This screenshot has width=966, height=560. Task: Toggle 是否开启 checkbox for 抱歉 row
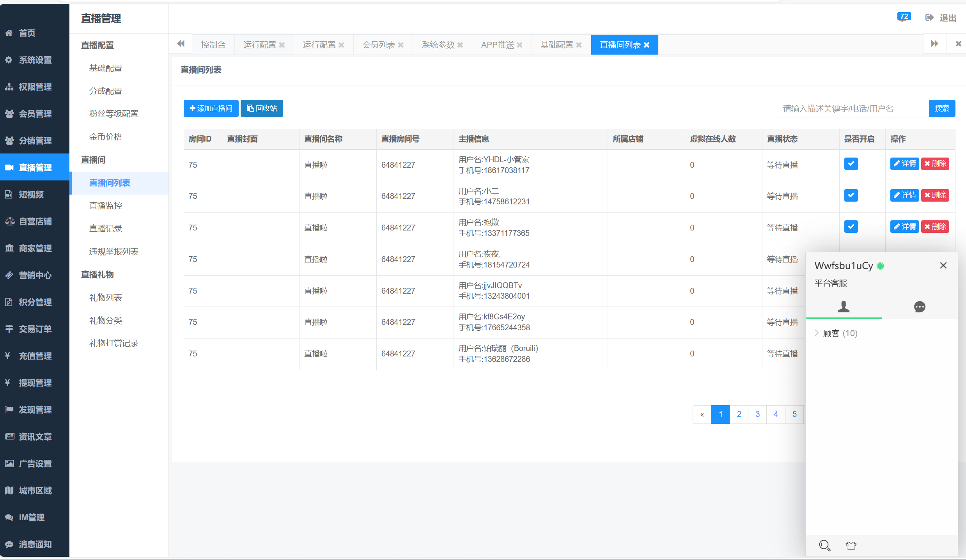click(x=851, y=227)
